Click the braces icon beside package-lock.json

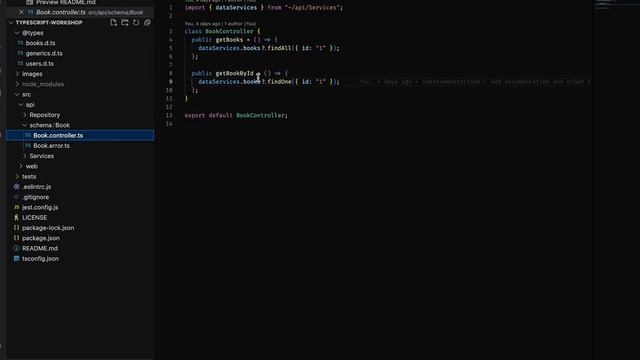pos(16,227)
